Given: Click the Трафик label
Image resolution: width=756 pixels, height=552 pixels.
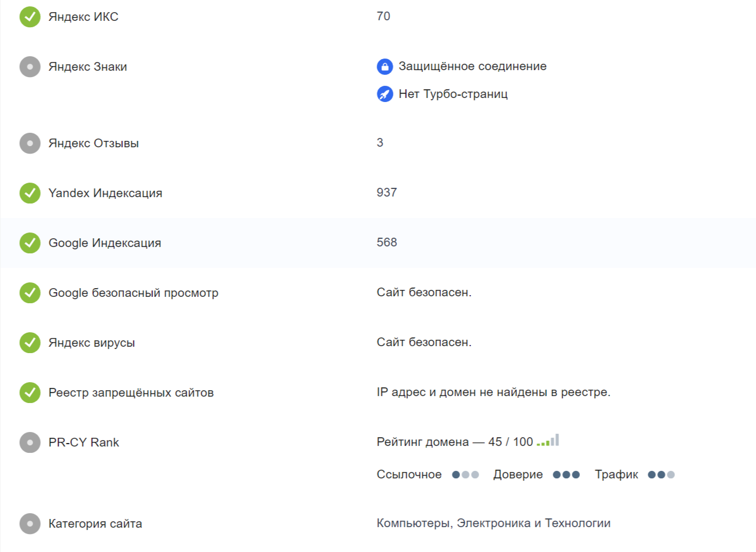Looking at the screenshot, I should coord(616,474).
